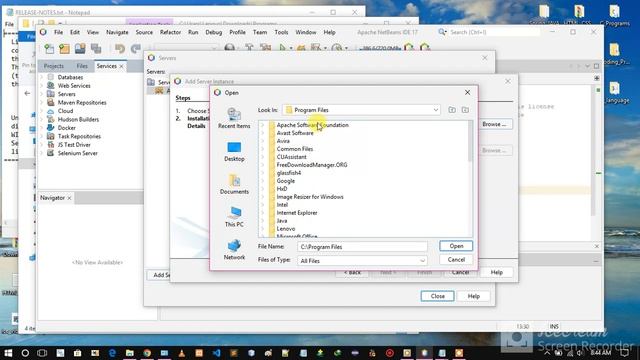Click Help button in Servers dialog
This screenshot has width=640, height=360.
(x=473, y=296)
